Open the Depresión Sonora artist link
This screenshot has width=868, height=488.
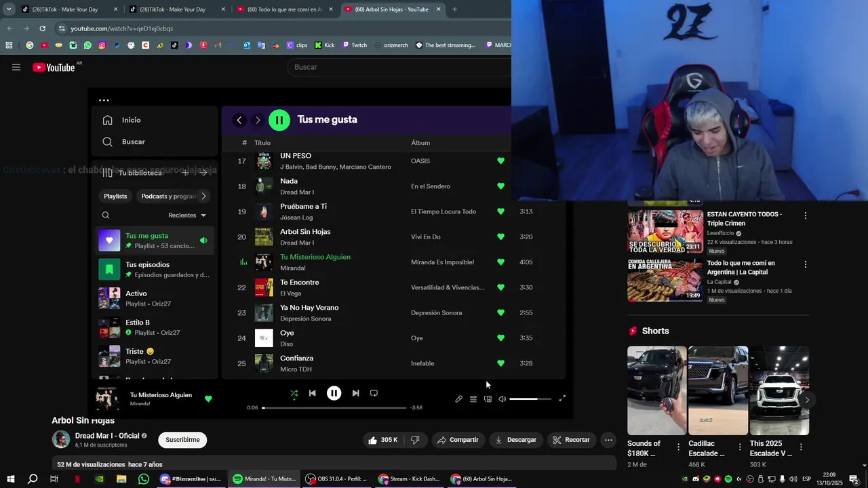306,319
